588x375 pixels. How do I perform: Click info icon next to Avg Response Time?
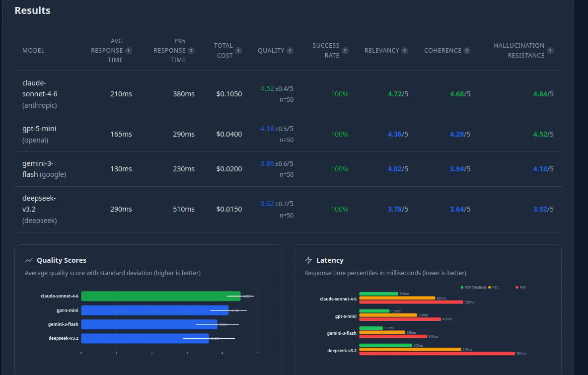(129, 51)
